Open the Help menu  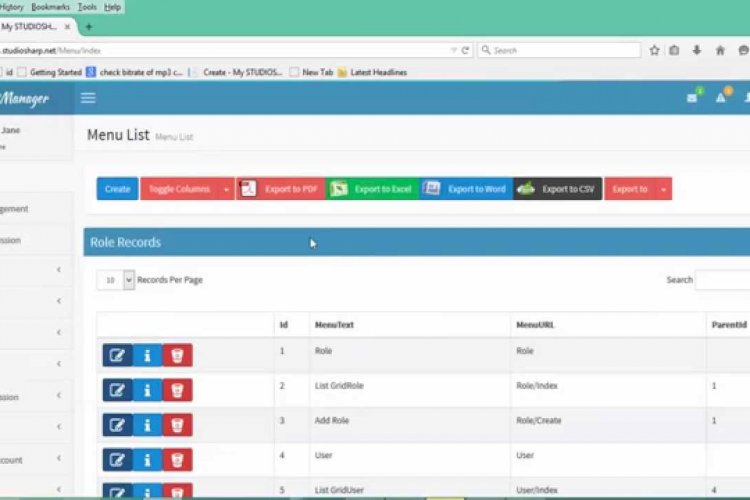[x=112, y=7]
